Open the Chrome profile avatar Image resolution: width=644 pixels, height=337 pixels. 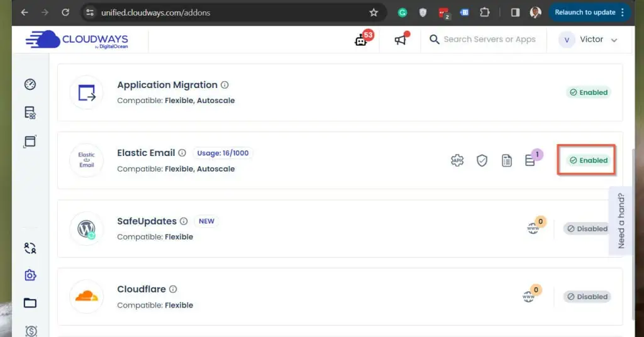click(535, 13)
